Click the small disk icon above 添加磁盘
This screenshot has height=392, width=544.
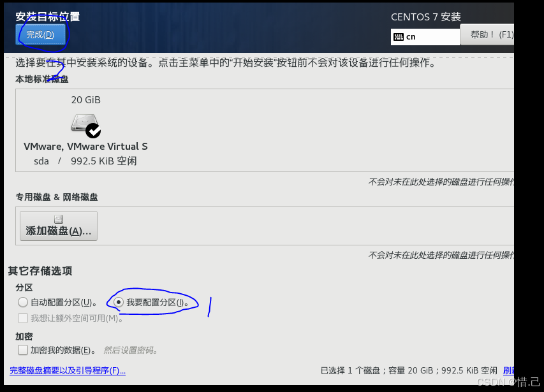59,219
